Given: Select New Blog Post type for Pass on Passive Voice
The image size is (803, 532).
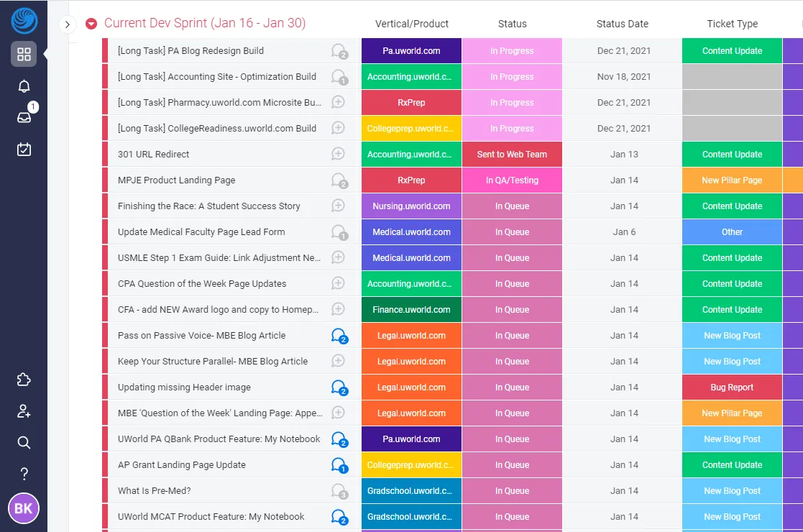Looking at the screenshot, I should [732, 336].
